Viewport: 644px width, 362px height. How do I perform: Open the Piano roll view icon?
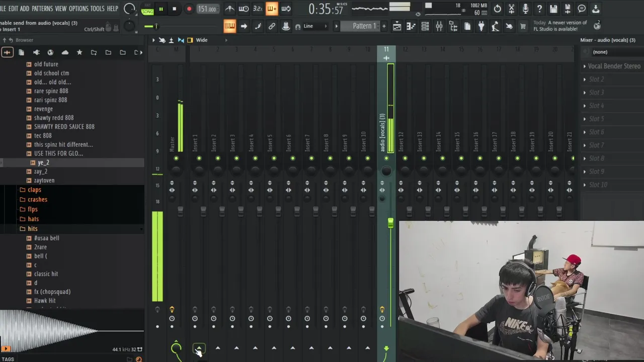[x=411, y=26]
